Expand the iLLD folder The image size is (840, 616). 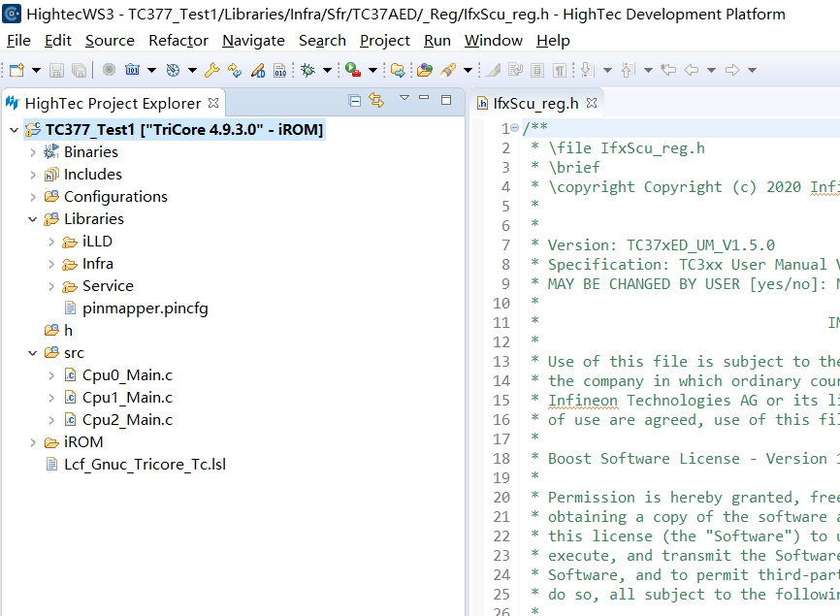50,241
